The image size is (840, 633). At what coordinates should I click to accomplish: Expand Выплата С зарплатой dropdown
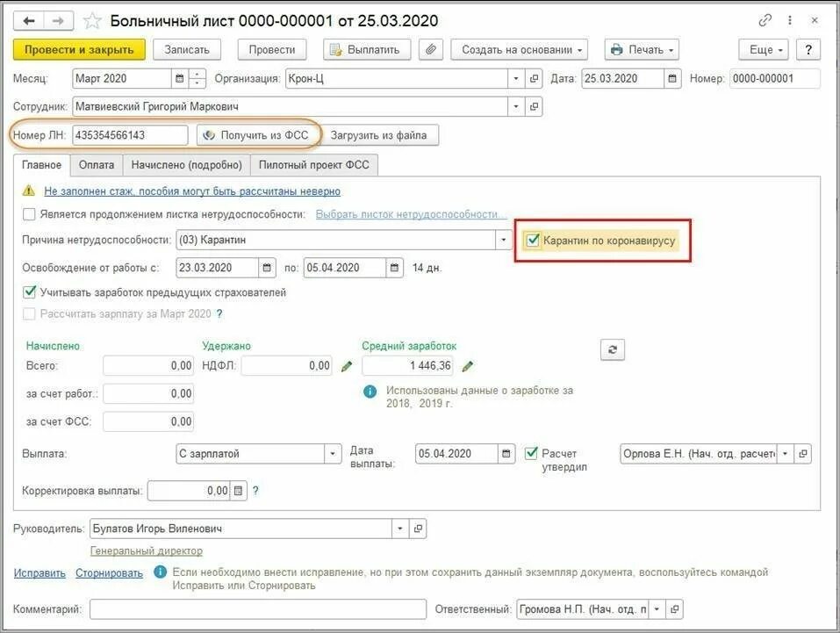pos(332,454)
